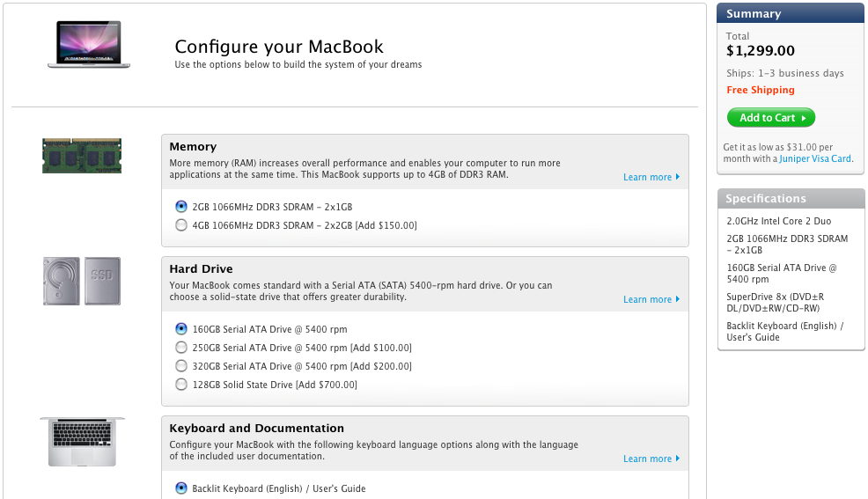Open Learn more link in Hard Drive section
The width and height of the screenshot is (868, 499).
click(651, 300)
